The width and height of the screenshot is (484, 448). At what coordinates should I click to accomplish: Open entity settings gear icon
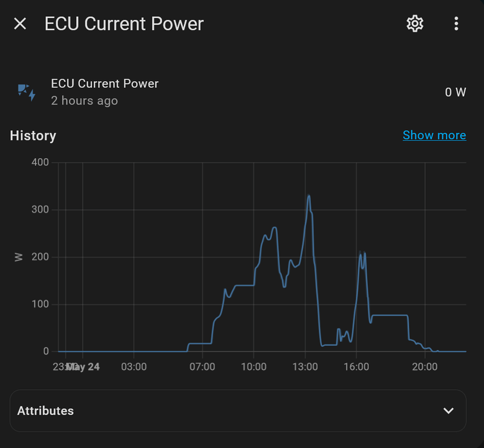coord(414,24)
